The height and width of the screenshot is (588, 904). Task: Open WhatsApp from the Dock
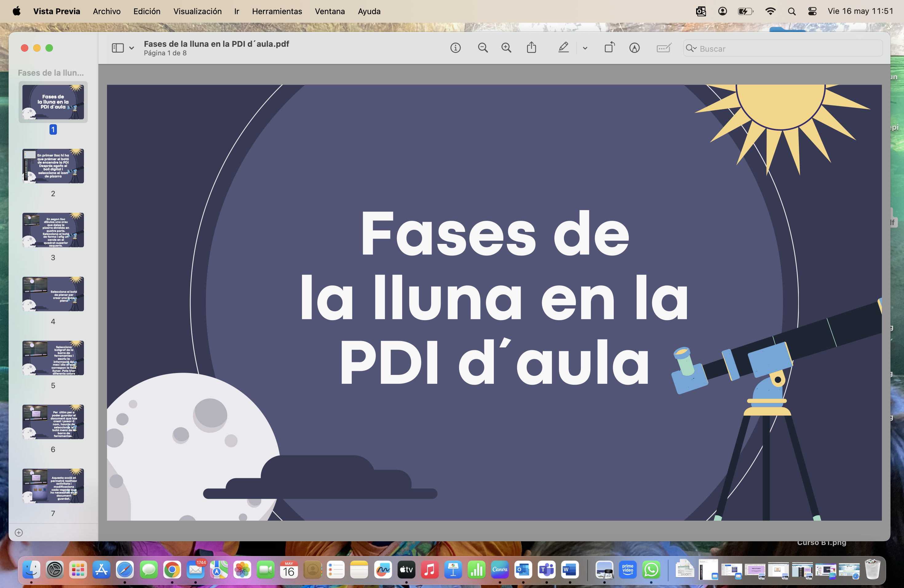tap(651, 570)
